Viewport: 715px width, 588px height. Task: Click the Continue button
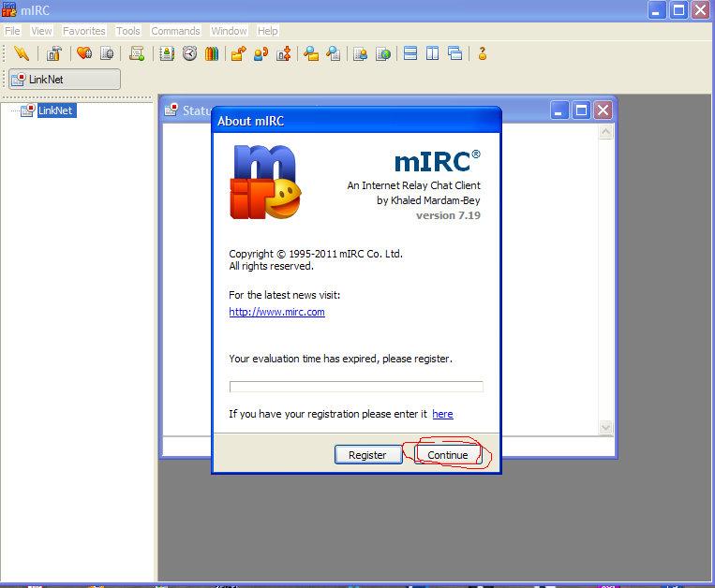point(448,454)
